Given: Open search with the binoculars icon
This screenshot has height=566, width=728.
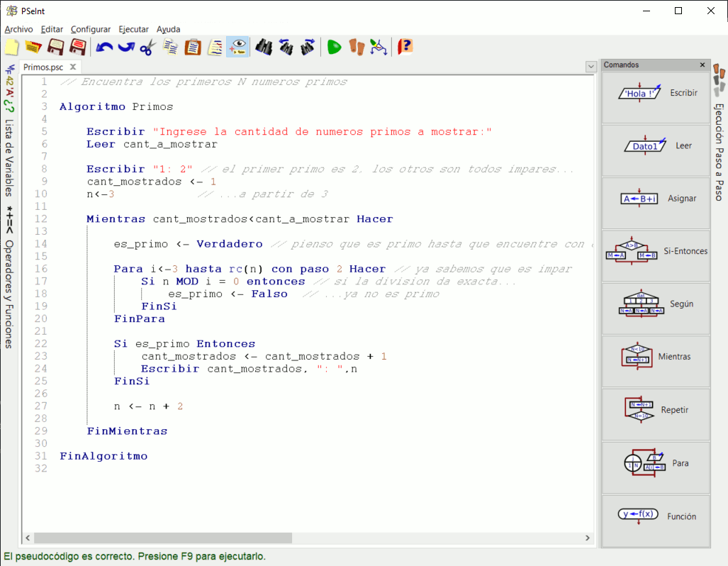Looking at the screenshot, I should pos(264,47).
